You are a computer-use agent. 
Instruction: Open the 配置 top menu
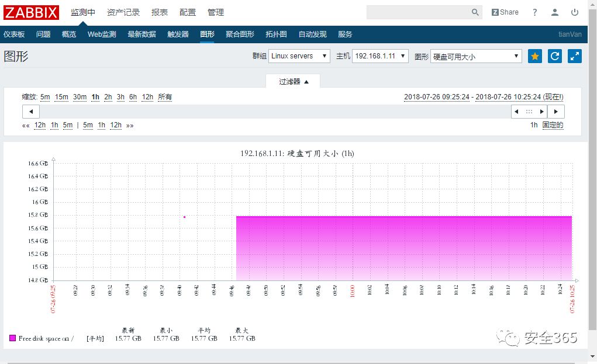pyautogui.click(x=188, y=12)
